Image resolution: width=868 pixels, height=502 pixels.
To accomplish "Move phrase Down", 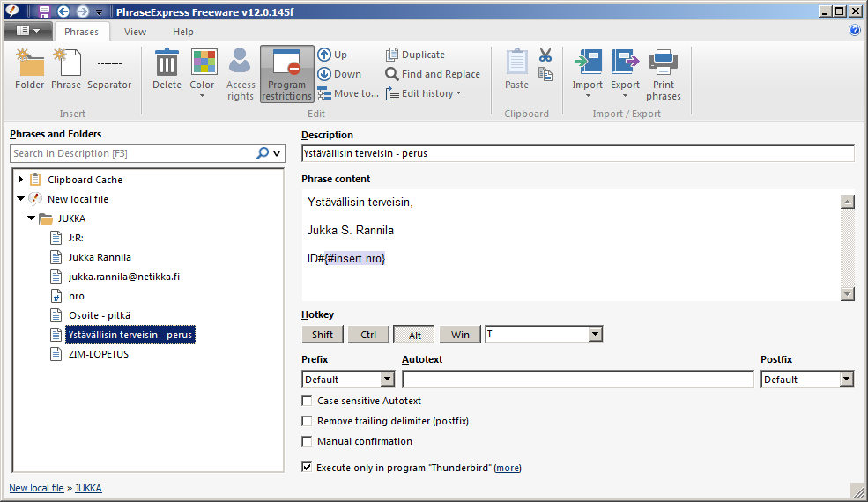I will coord(339,74).
